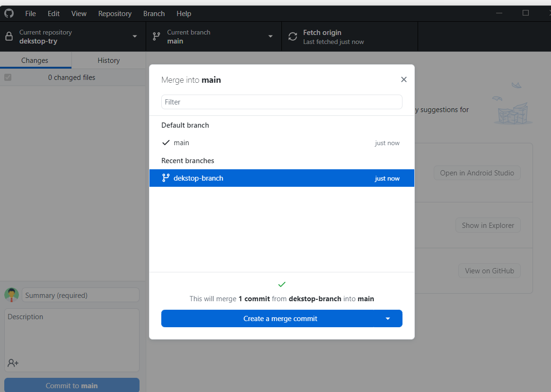Switch to the History tab
The height and width of the screenshot is (392, 551).
[108, 60]
